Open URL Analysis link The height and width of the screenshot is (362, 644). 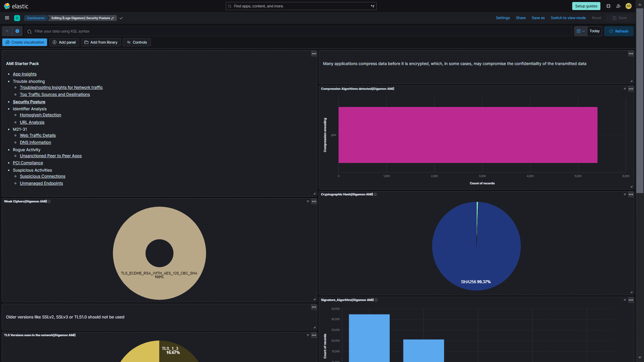tap(32, 122)
